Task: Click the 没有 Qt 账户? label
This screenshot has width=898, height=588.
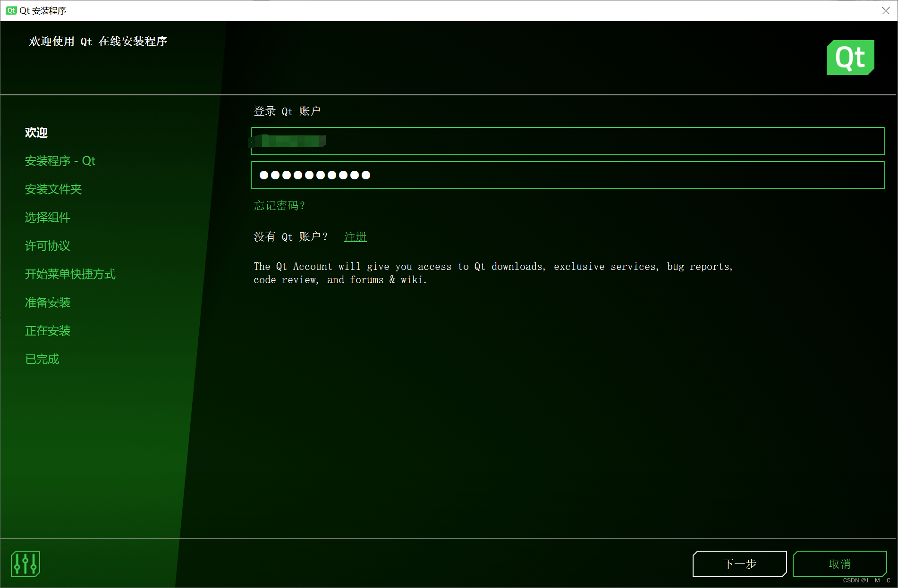Action: point(291,237)
